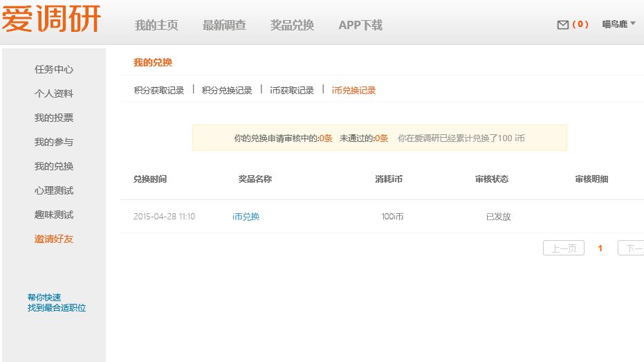644x362 pixels.
Task: Open 邀请好友 in the sidebar
Action: [x=54, y=239]
